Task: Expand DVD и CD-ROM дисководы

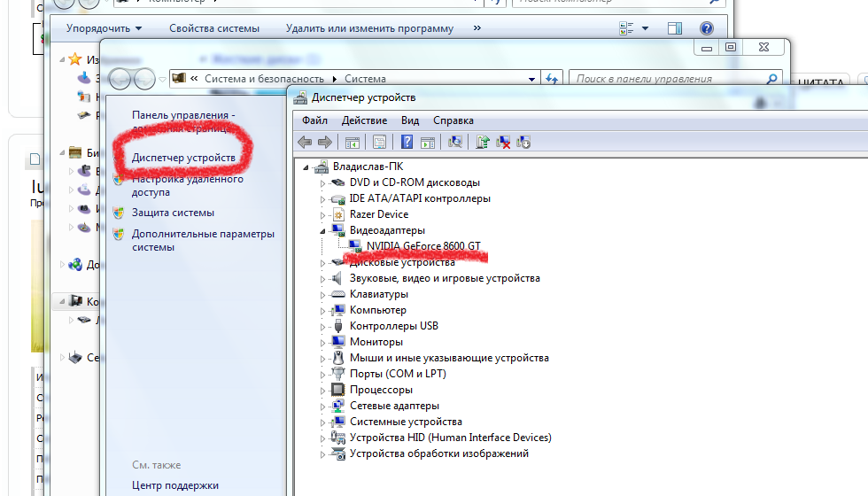Action: point(322,183)
